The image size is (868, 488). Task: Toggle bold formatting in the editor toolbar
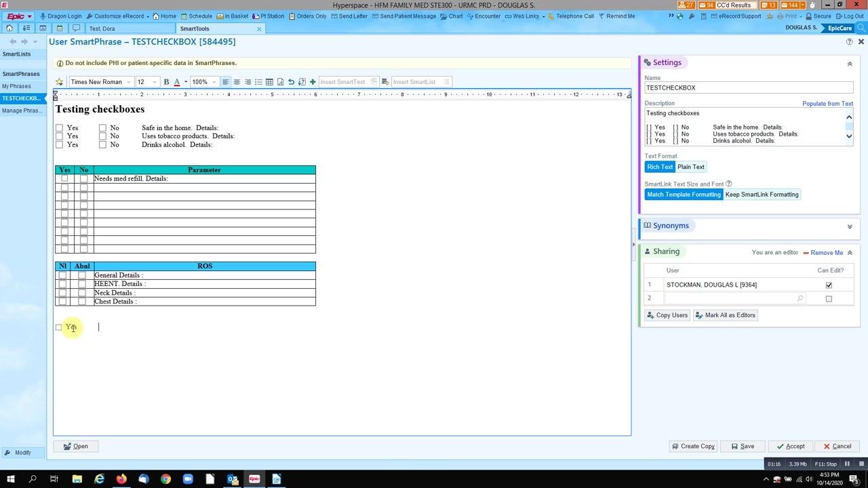tap(166, 82)
